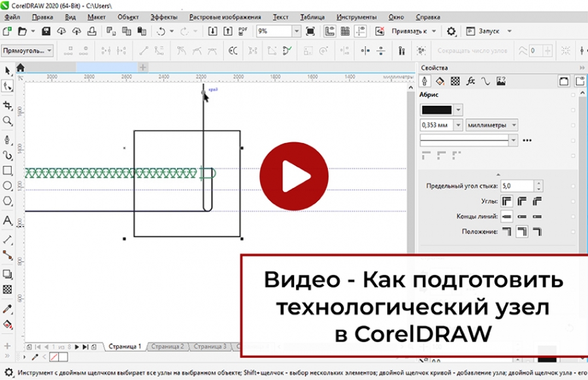Click the Save floppy disk icon

tap(46, 31)
